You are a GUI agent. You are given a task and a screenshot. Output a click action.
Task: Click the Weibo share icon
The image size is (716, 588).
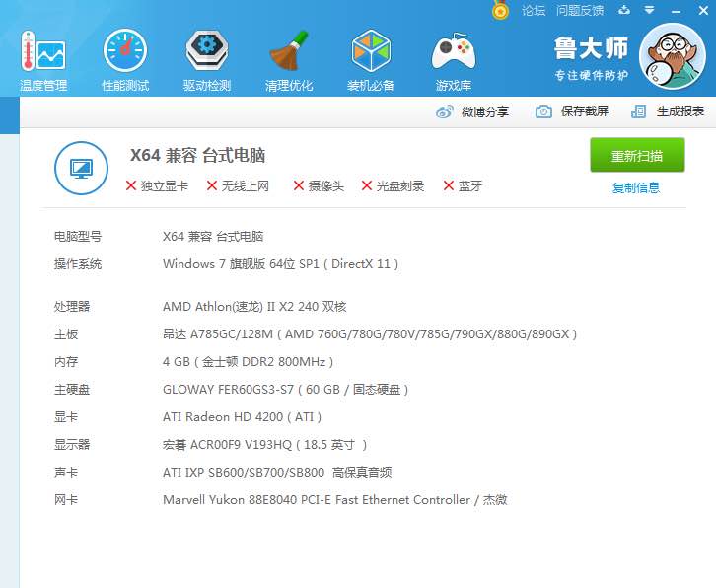(x=445, y=111)
